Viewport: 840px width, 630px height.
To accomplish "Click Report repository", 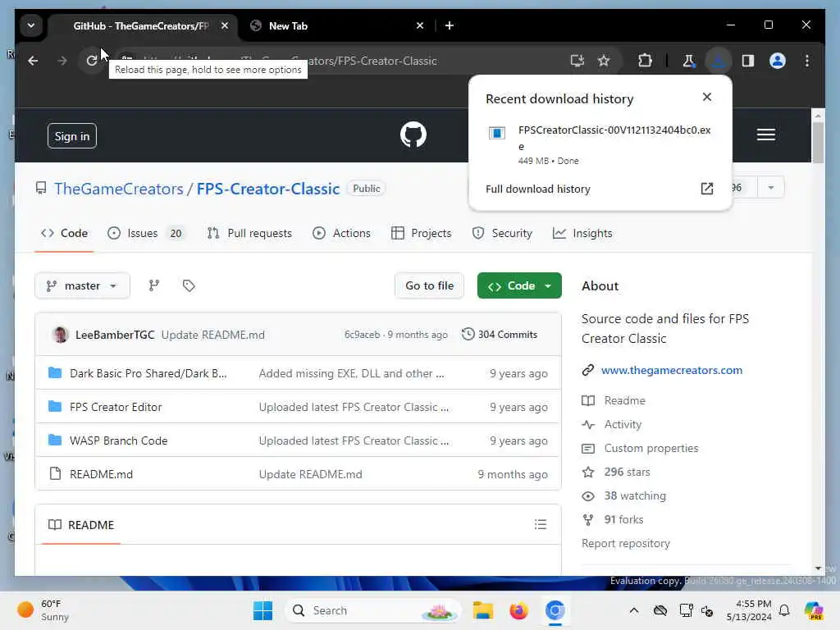I will click(x=626, y=543).
